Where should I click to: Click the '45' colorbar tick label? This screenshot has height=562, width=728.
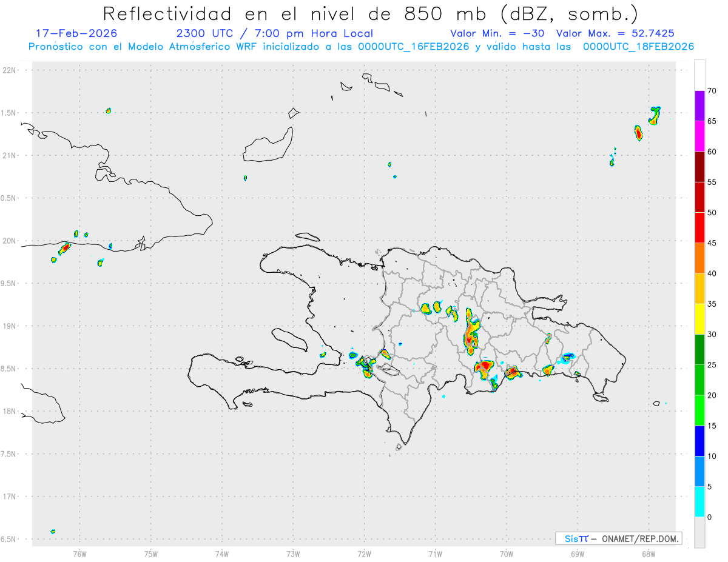click(x=712, y=243)
